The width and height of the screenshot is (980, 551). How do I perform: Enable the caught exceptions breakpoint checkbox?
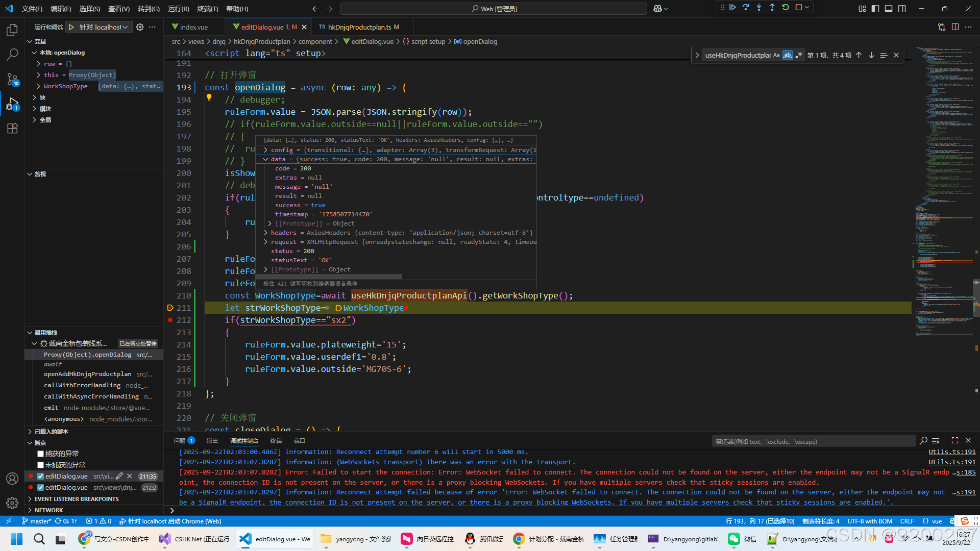(41, 454)
